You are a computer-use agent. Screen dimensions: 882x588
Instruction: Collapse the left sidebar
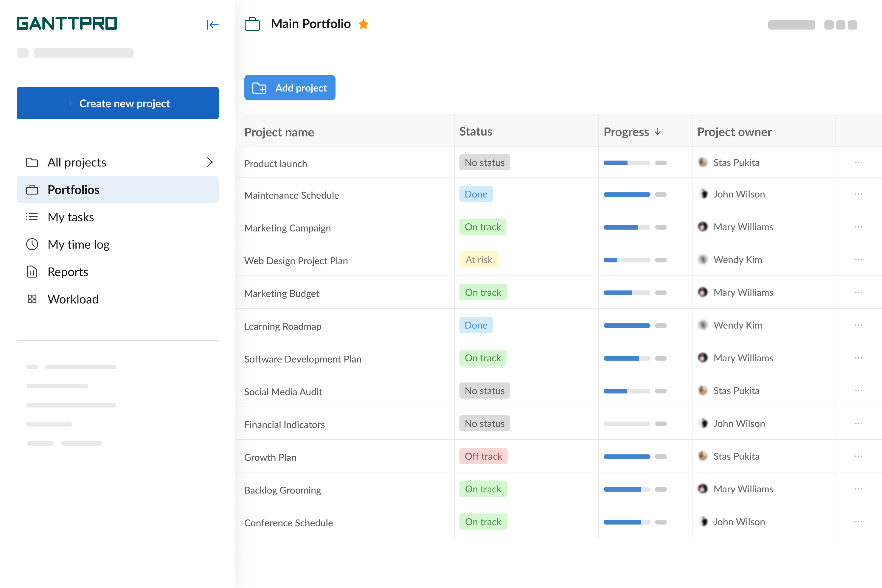coord(212,24)
